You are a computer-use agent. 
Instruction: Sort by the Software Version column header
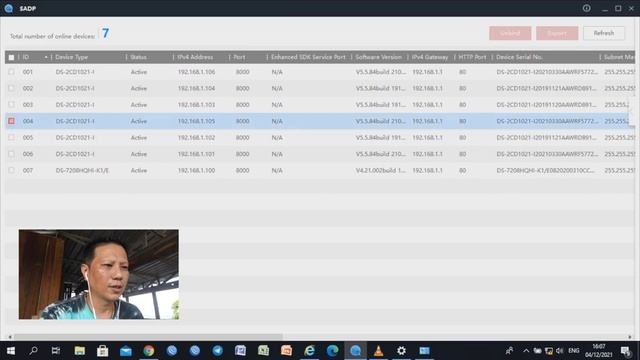tap(378, 57)
